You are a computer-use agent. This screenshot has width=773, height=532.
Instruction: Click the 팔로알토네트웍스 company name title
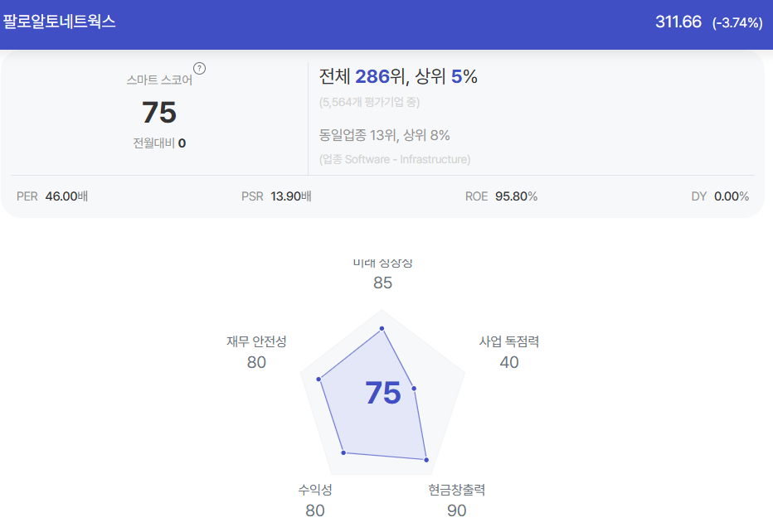(59, 22)
